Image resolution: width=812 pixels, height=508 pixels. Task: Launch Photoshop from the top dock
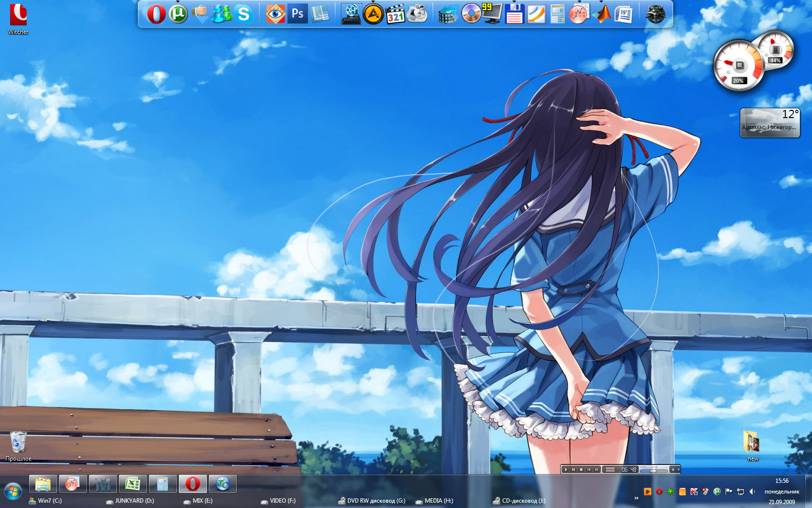pos(297,14)
